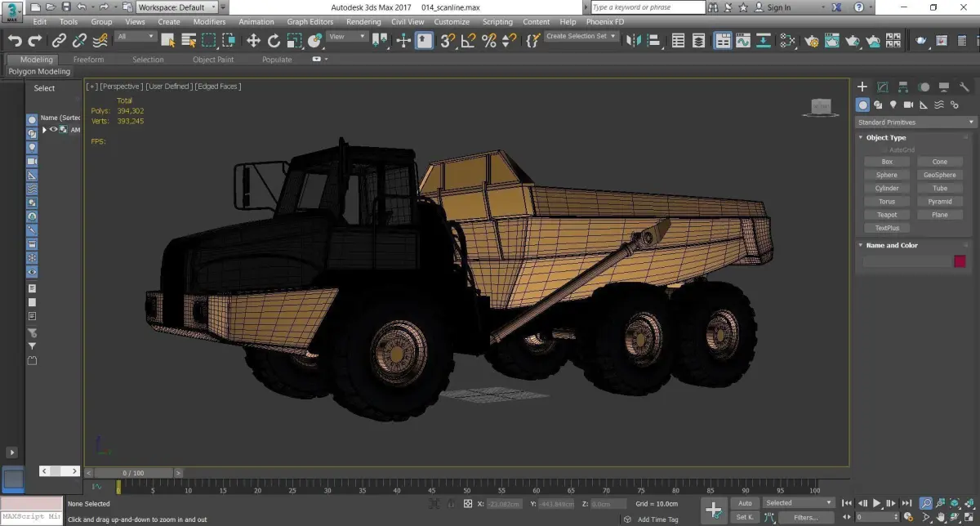Viewport: 980px width, 526px height.
Task: Open the Rendering menu
Action: (x=363, y=22)
